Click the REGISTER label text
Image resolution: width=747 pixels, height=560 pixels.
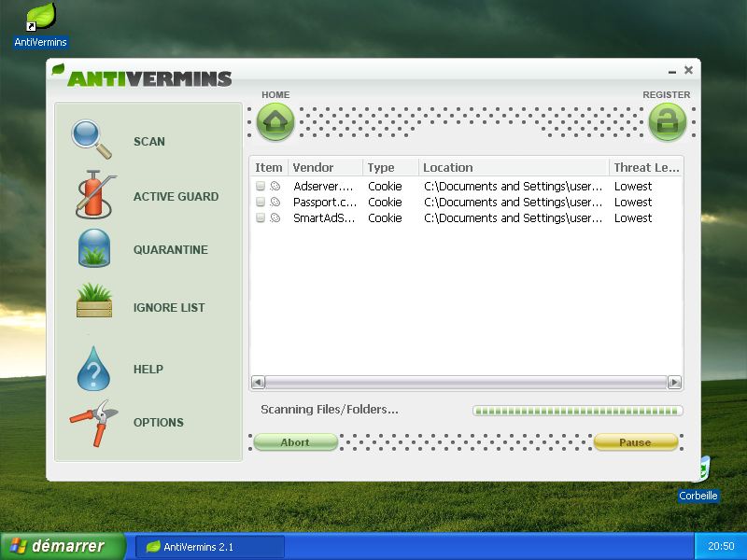click(666, 95)
